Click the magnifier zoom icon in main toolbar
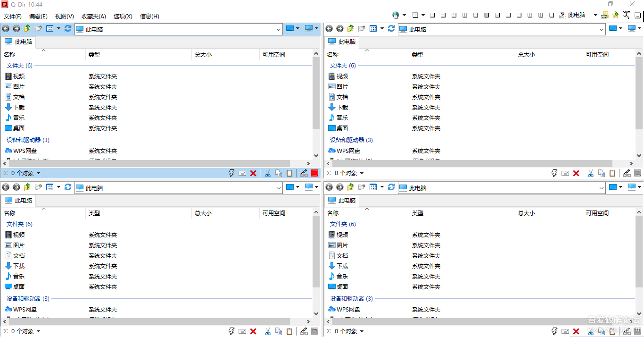Image resolution: width=644 pixels, height=337 pixels. tap(626, 15)
